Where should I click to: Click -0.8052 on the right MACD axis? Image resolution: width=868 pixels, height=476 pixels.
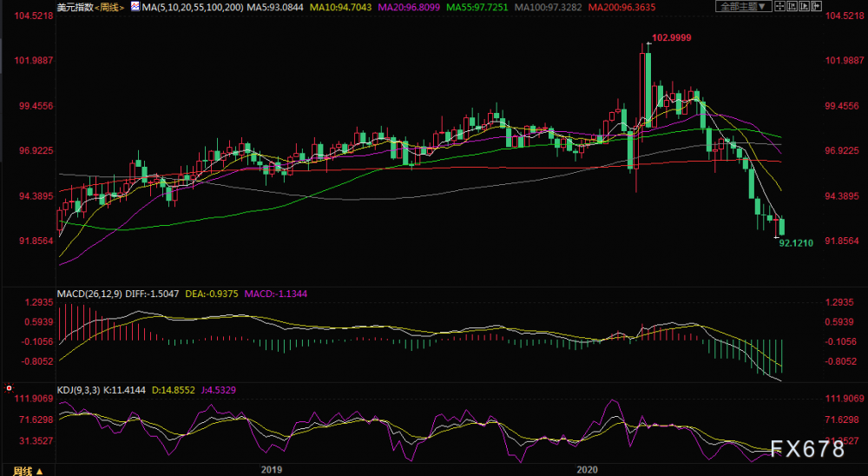pyautogui.click(x=840, y=361)
